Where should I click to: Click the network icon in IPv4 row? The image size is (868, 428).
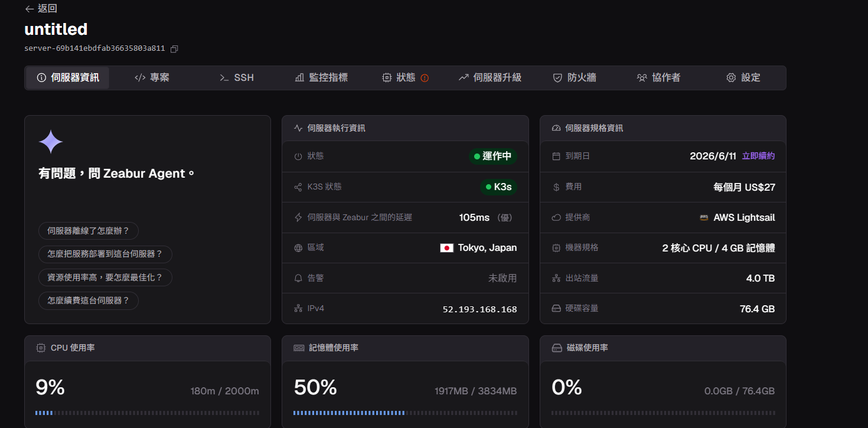pyautogui.click(x=298, y=308)
